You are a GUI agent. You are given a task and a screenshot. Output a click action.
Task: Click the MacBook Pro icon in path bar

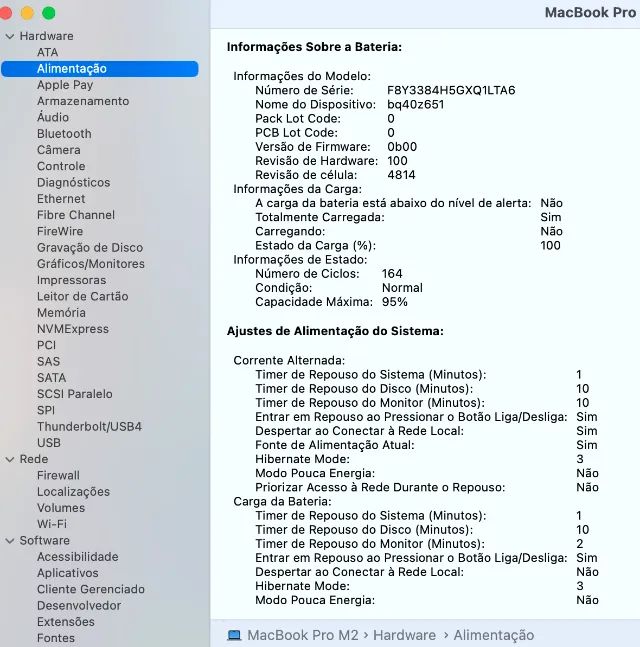(x=234, y=635)
